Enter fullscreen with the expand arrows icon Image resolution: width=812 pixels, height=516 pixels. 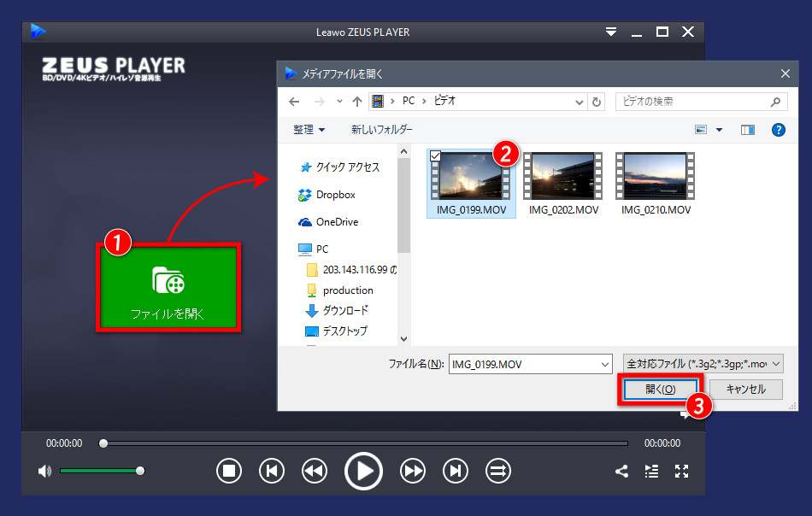click(681, 471)
